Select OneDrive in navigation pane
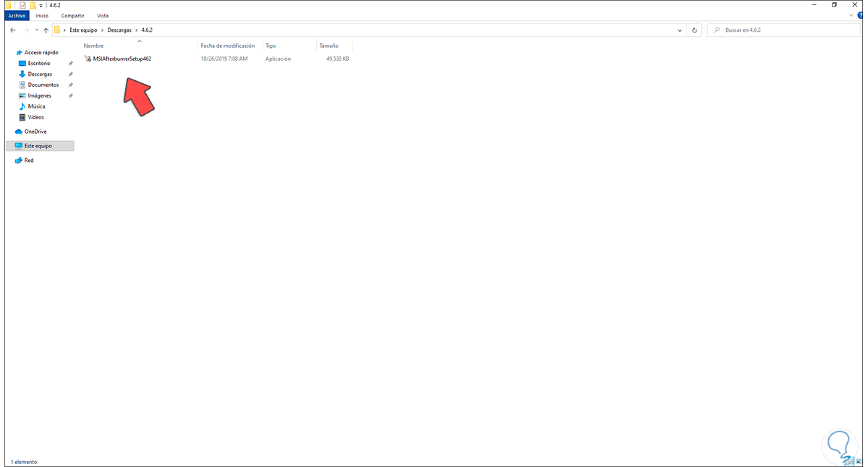The width and height of the screenshot is (868, 467). point(35,132)
